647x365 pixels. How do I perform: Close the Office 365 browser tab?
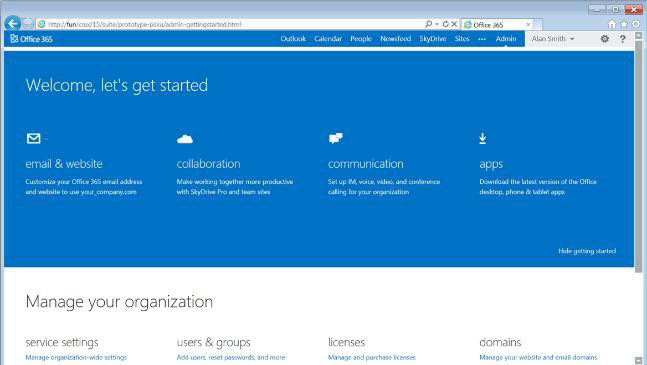[x=529, y=25]
